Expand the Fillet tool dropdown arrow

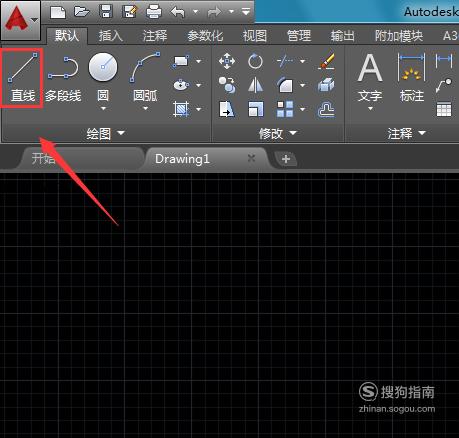[x=302, y=85]
